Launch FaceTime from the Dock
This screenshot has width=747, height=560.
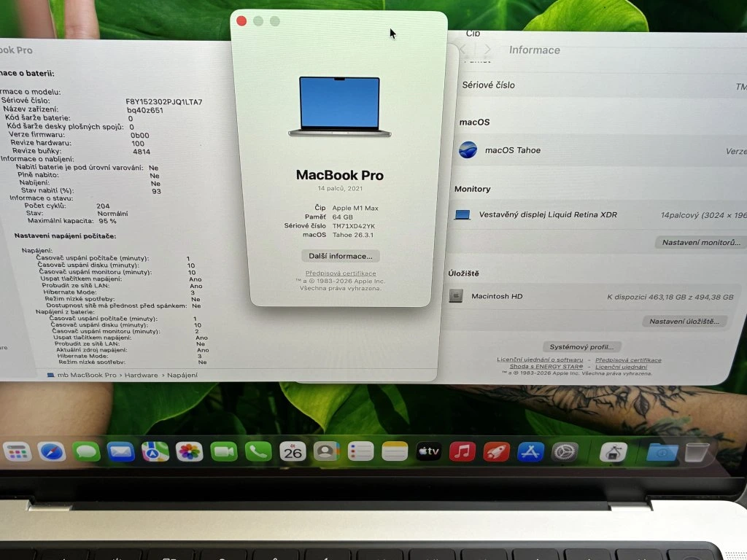[223, 452]
